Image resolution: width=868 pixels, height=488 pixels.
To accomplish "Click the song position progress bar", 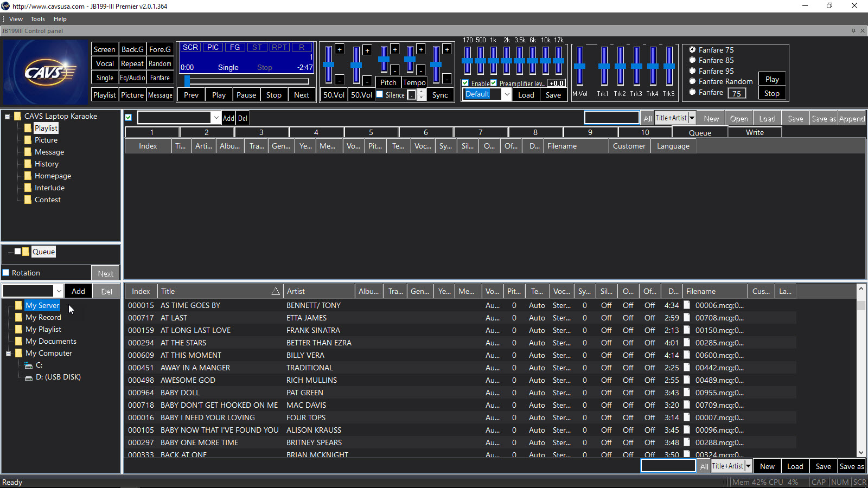I will [247, 81].
